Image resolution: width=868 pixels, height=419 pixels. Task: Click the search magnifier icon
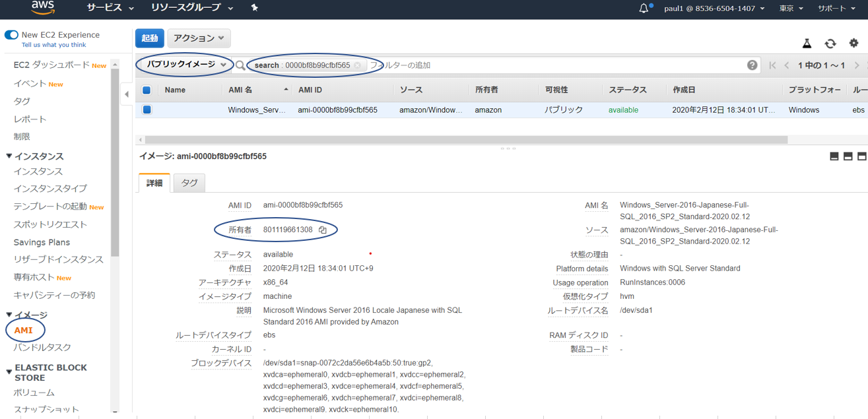tap(240, 65)
